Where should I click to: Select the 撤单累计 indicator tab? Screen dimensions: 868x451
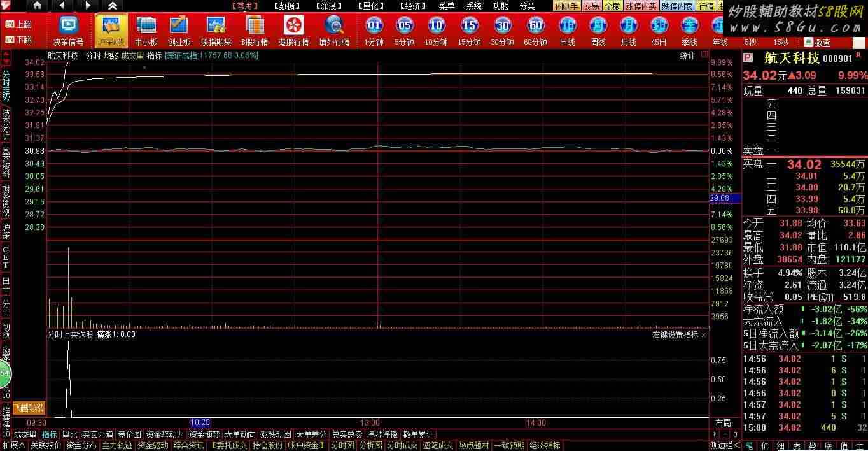pos(418,434)
